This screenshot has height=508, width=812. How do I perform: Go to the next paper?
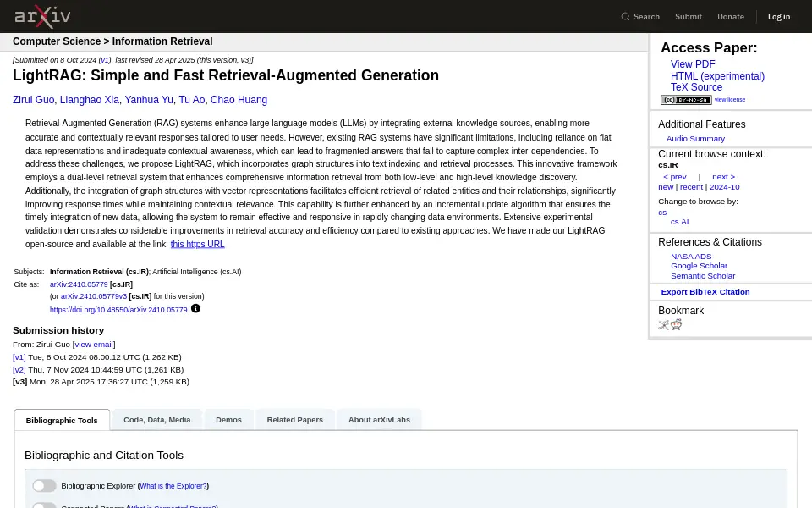pyautogui.click(x=723, y=177)
